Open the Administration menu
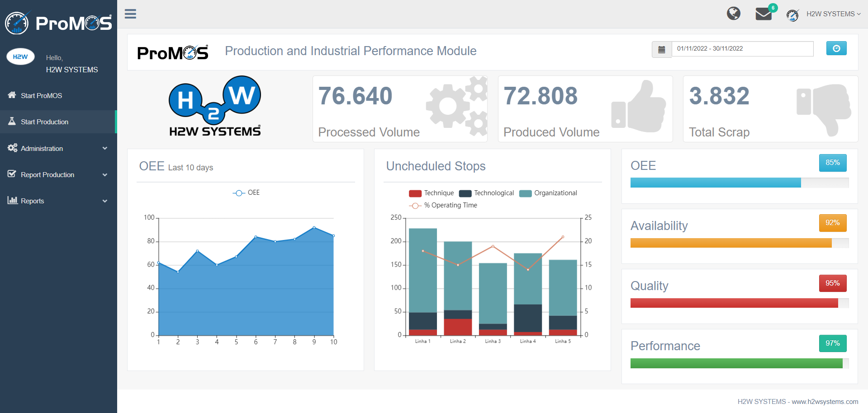The height and width of the screenshot is (413, 868). coord(58,148)
